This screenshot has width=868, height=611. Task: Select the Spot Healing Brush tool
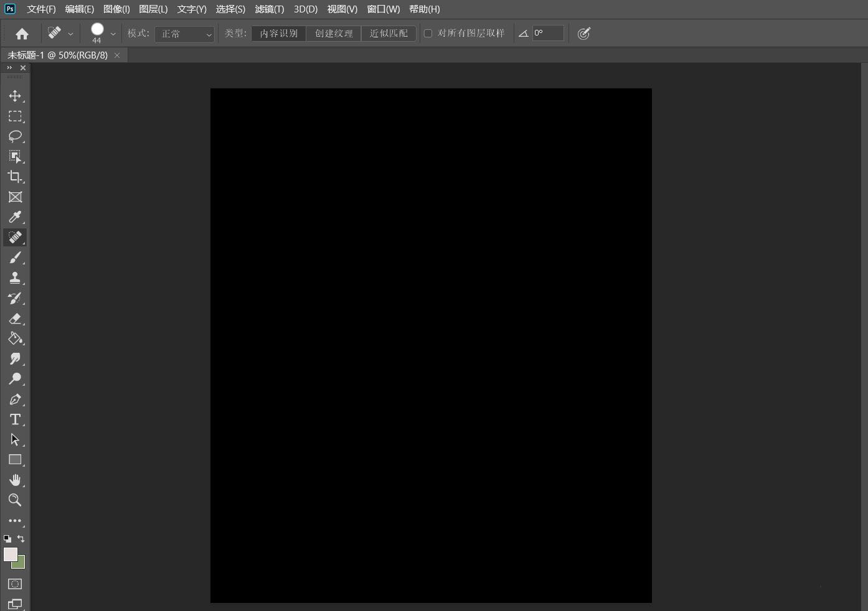tap(15, 237)
